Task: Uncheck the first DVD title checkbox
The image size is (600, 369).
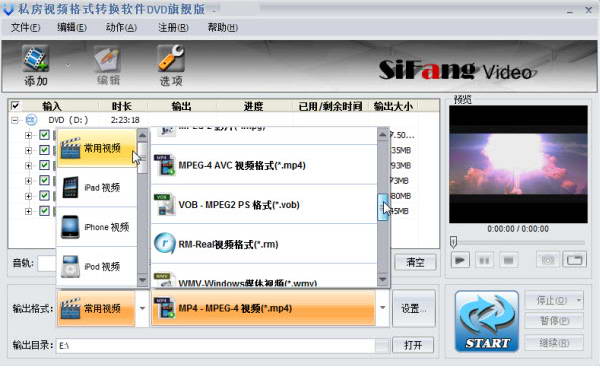Action: point(44,135)
